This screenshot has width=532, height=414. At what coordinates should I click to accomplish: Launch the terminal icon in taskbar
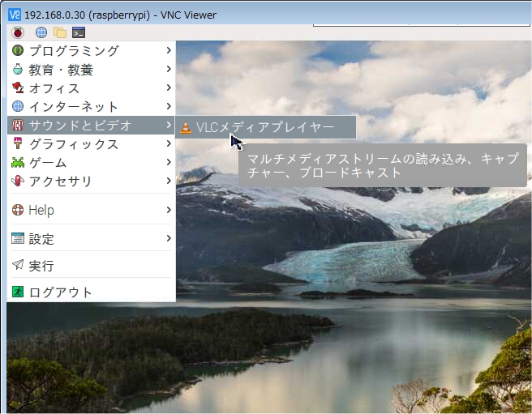pyautogui.click(x=79, y=32)
